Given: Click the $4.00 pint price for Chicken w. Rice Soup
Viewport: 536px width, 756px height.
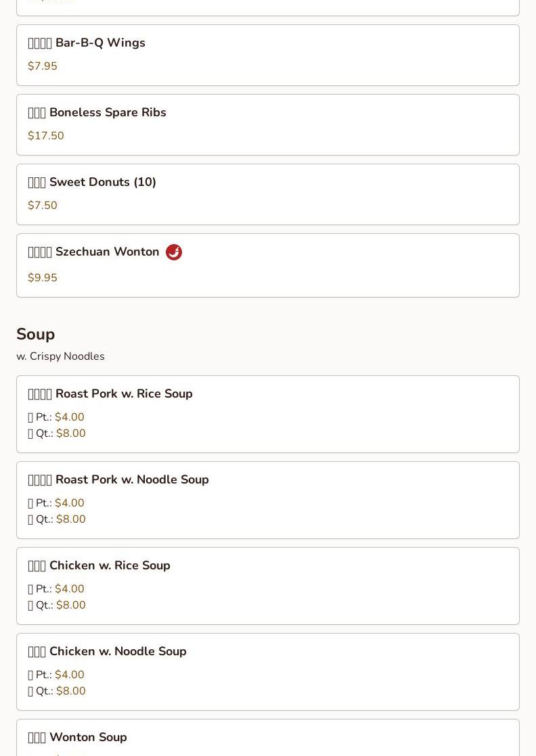Looking at the screenshot, I should [70, 589].
